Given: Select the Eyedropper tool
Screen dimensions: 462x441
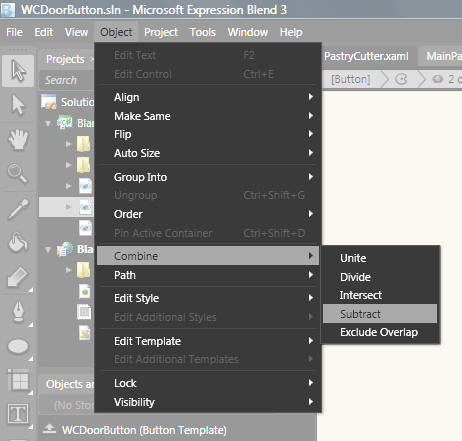Looking at the screenshot, I should (18, 209).
